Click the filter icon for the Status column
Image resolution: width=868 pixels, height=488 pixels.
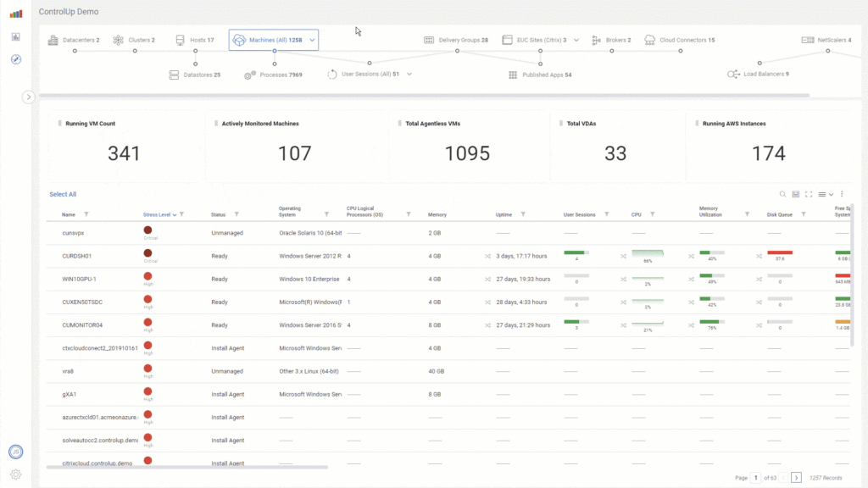click(236, 214)
